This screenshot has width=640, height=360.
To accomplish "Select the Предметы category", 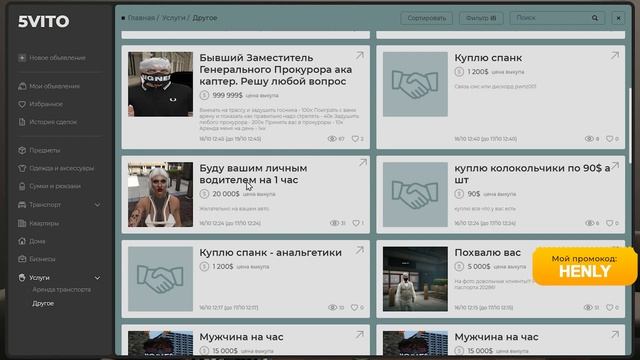I will tap(39, 150).
